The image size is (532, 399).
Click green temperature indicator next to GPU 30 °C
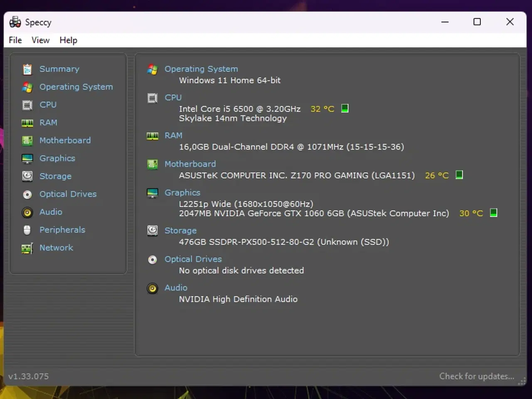click(494, 213)
